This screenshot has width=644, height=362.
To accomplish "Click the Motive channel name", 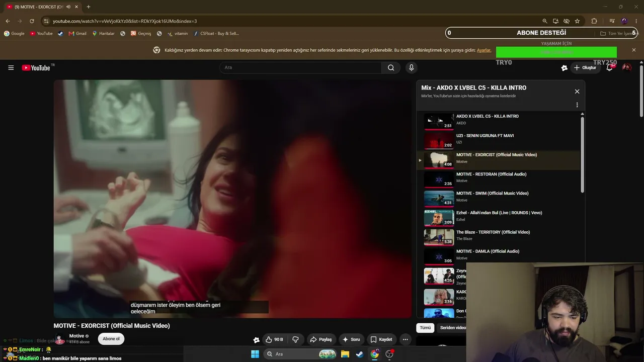I will pos(76,336).
